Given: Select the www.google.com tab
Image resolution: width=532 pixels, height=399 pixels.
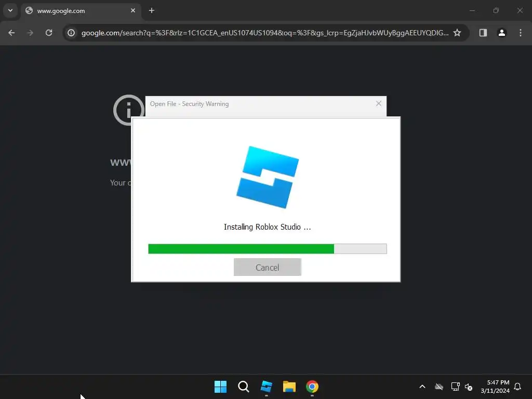Looking at the screenshot, I should click(x=81, y=10).
